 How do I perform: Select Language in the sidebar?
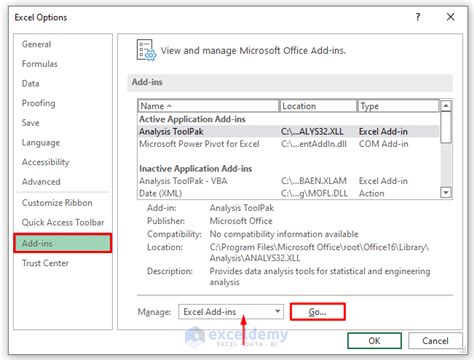41,143
